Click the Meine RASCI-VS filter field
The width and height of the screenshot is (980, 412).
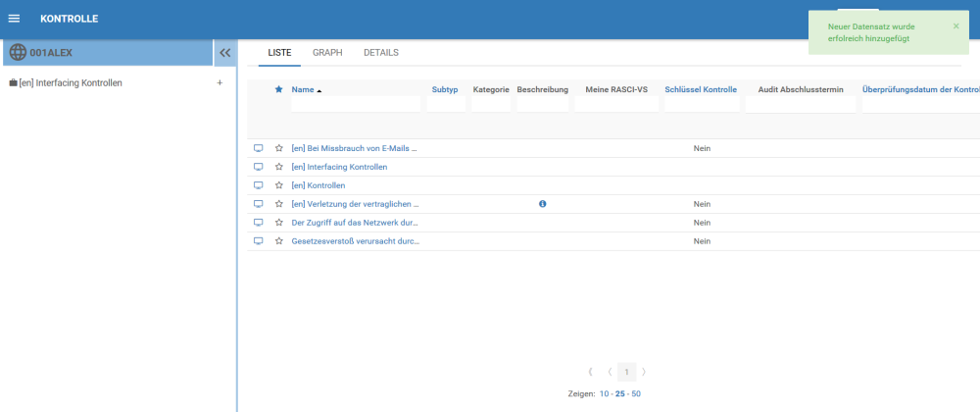[616, 104]
